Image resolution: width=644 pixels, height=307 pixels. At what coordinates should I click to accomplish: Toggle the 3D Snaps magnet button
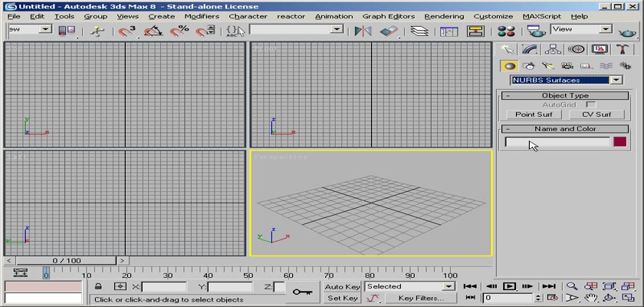coord(127,31)
